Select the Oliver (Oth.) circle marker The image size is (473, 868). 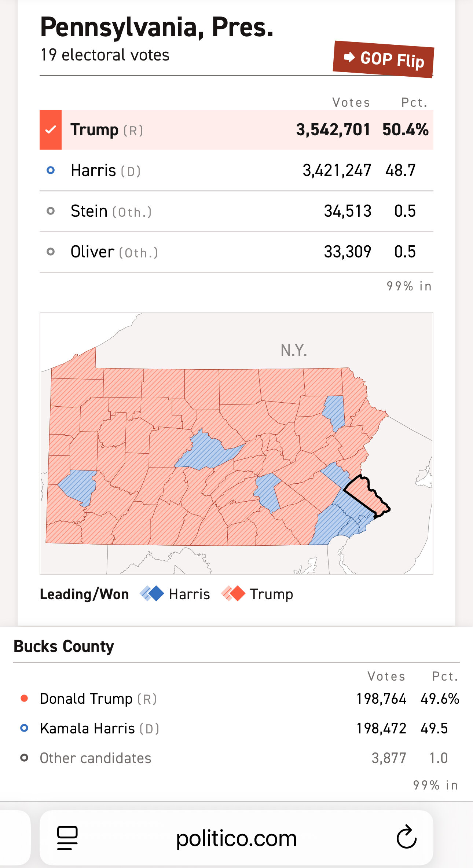click(51, 252)
